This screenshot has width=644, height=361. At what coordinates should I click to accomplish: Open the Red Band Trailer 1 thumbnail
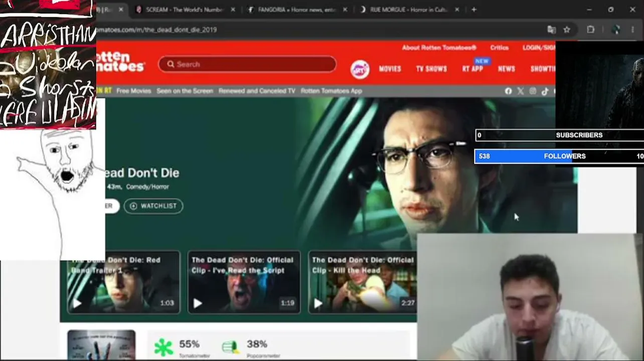(123, 282)
